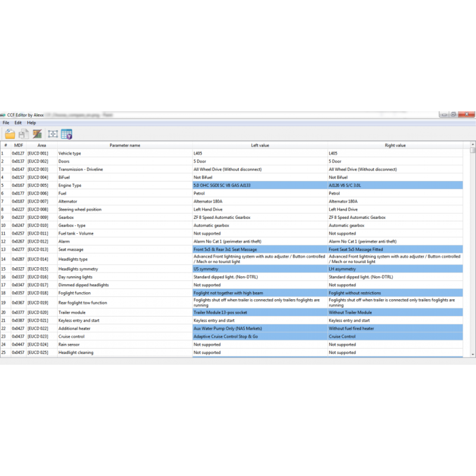
Task: Select the Engine Type row
Action: [119, 185]
